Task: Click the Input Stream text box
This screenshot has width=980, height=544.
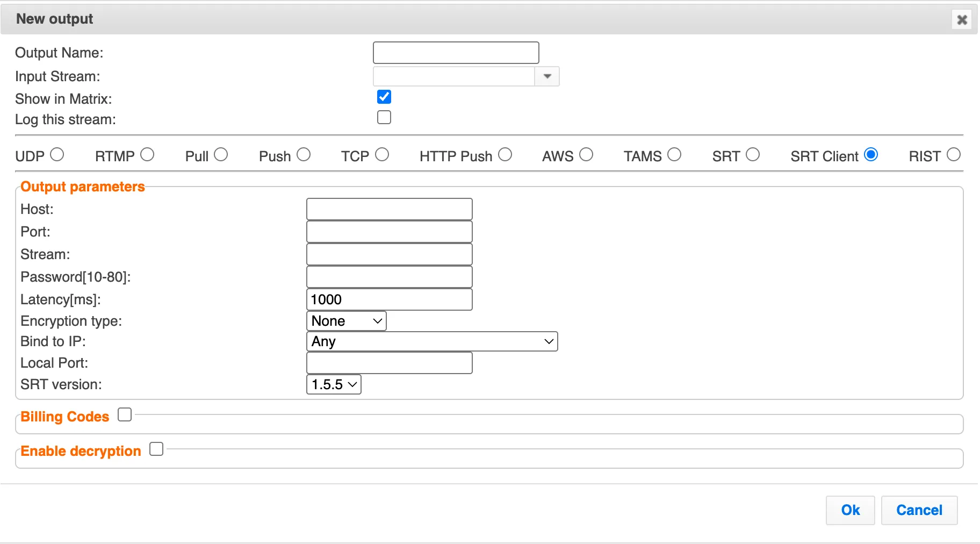Action: coord(454,76)
